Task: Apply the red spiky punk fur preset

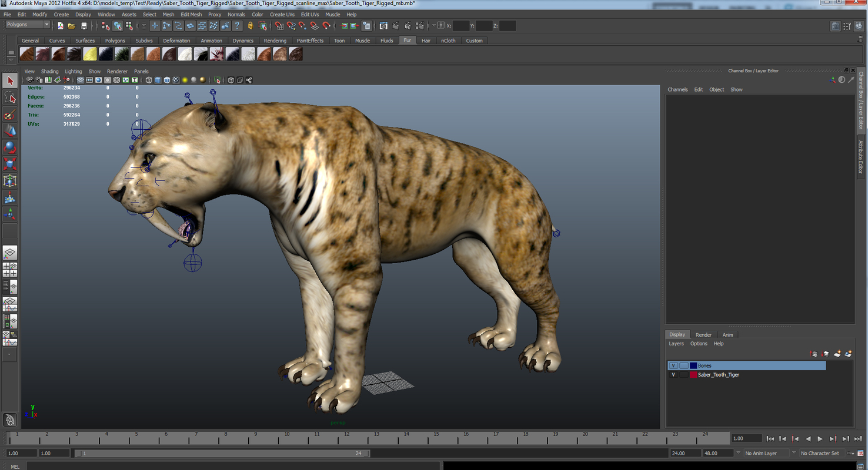Action: [x=217, y=54]
